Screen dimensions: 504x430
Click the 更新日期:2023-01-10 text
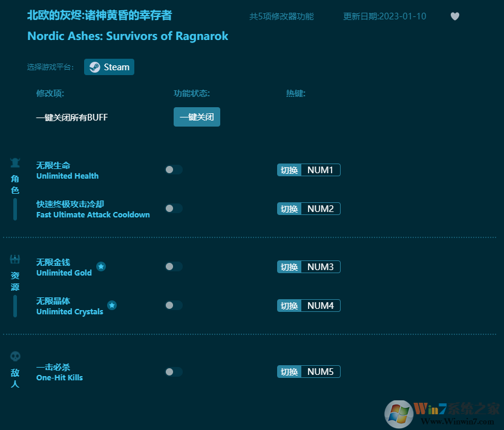[x=384, y=16]
